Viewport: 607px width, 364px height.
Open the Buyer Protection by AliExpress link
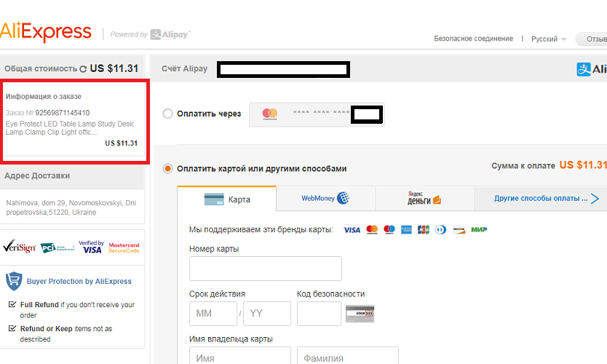coord(79,281)
